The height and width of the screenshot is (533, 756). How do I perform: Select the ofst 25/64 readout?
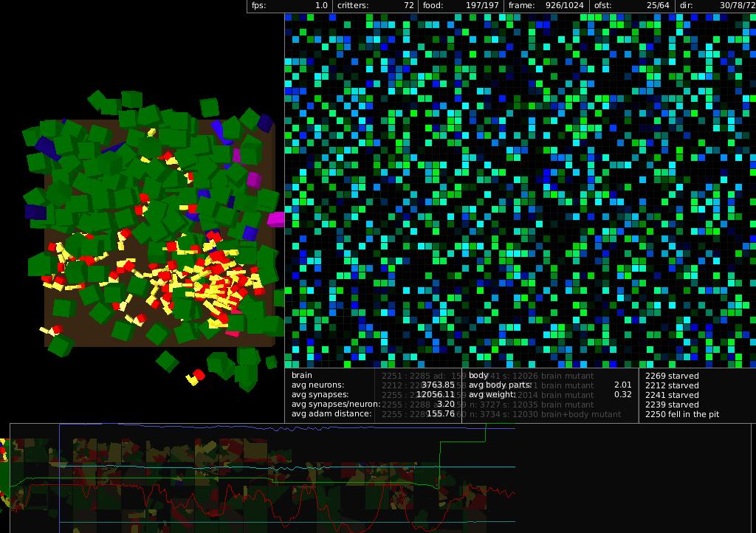pos(632,6)
